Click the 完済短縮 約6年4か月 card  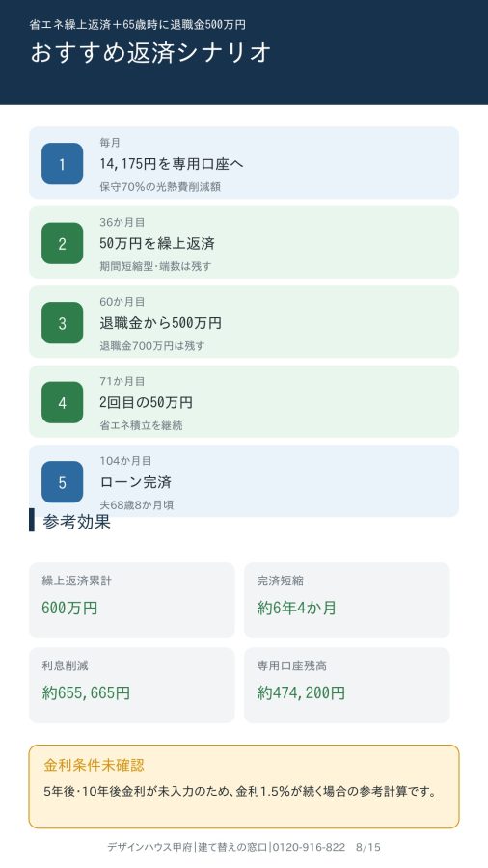[347, 600]
